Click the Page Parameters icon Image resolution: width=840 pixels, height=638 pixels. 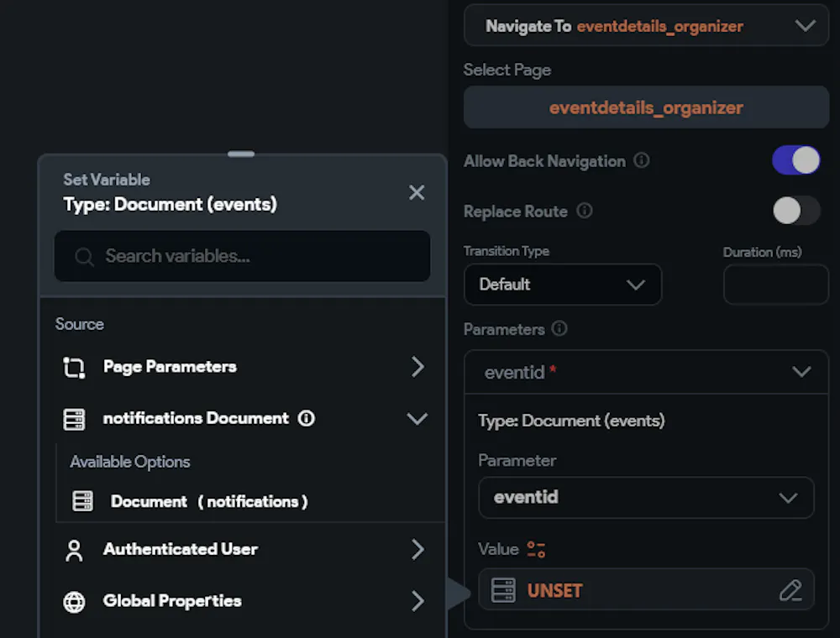pyautogui.click(x=74, y=368)
